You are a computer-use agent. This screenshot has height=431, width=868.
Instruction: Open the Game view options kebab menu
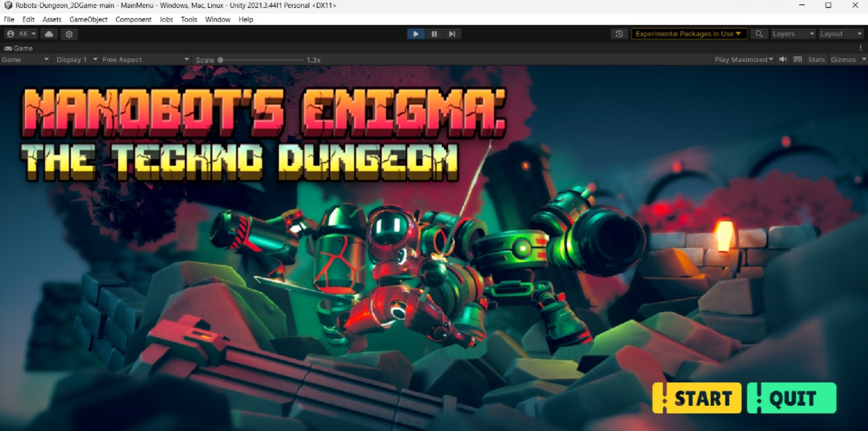click(861, 48)
